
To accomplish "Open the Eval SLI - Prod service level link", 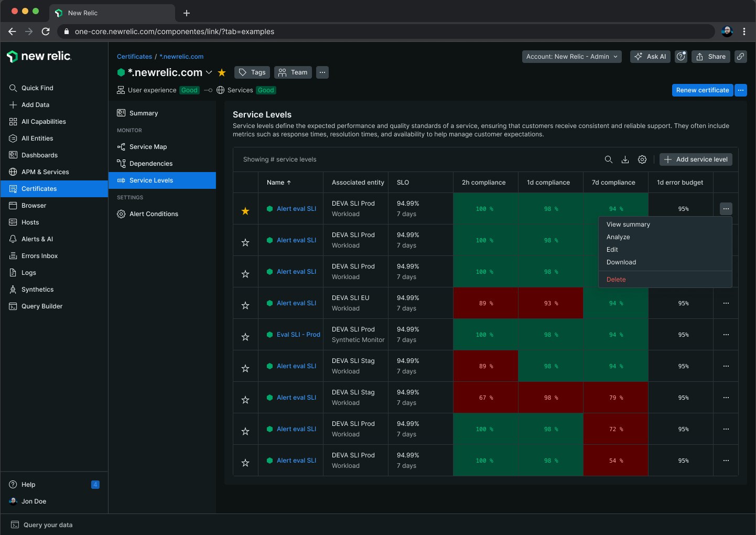I will point(298,335).
